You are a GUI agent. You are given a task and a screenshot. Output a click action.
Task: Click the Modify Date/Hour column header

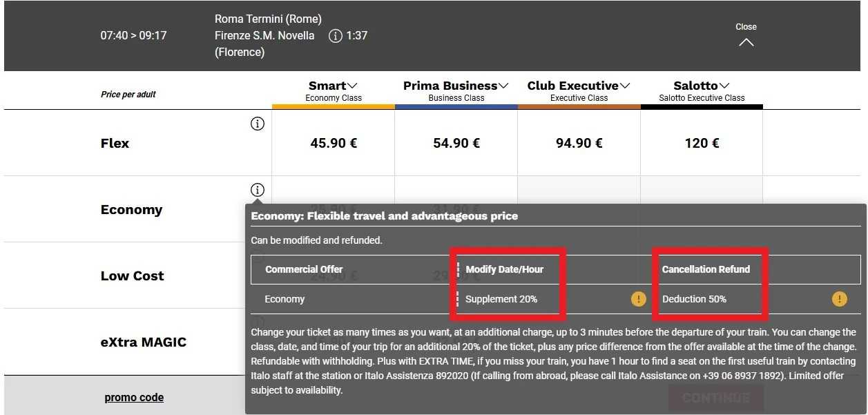tap(504, 269)
